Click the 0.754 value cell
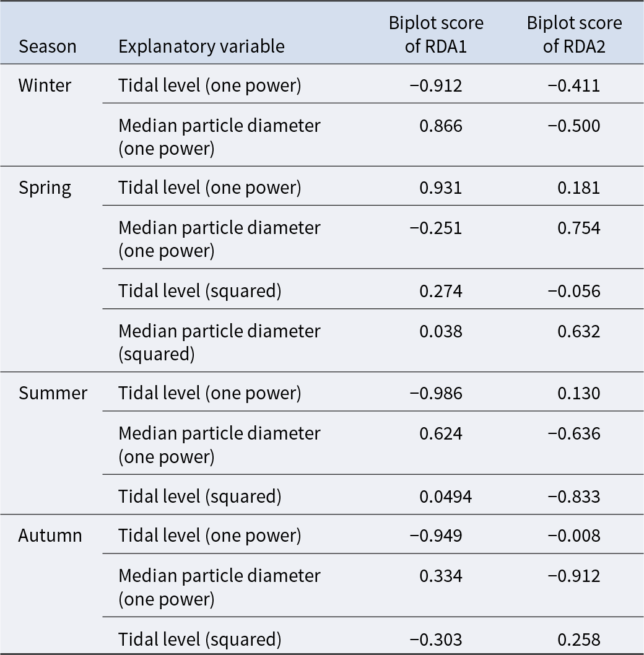The width and height of the screenshot is (644, 655). pos(578,228)
